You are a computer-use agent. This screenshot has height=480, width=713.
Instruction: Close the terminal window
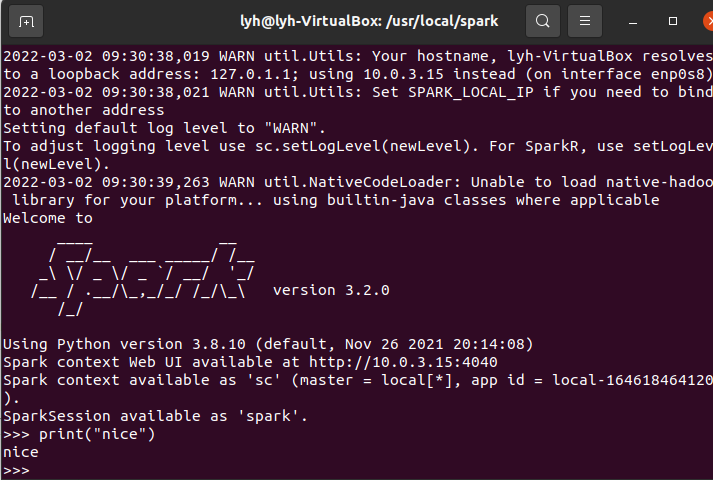tap(708, 21)
